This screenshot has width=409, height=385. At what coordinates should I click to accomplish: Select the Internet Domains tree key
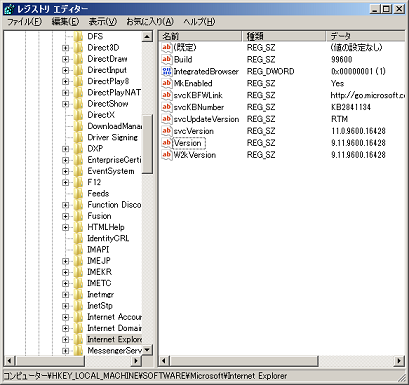point(114,328)
